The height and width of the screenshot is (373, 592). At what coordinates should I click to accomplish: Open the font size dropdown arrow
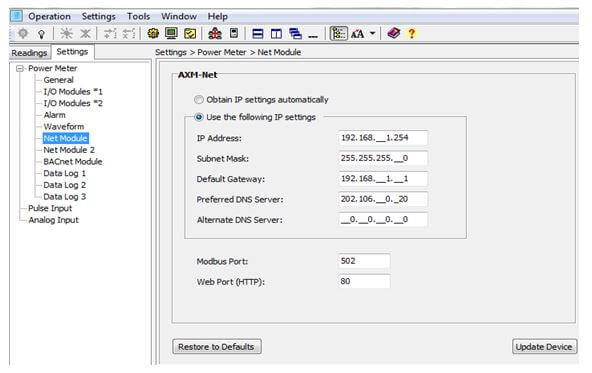[372, 33]
